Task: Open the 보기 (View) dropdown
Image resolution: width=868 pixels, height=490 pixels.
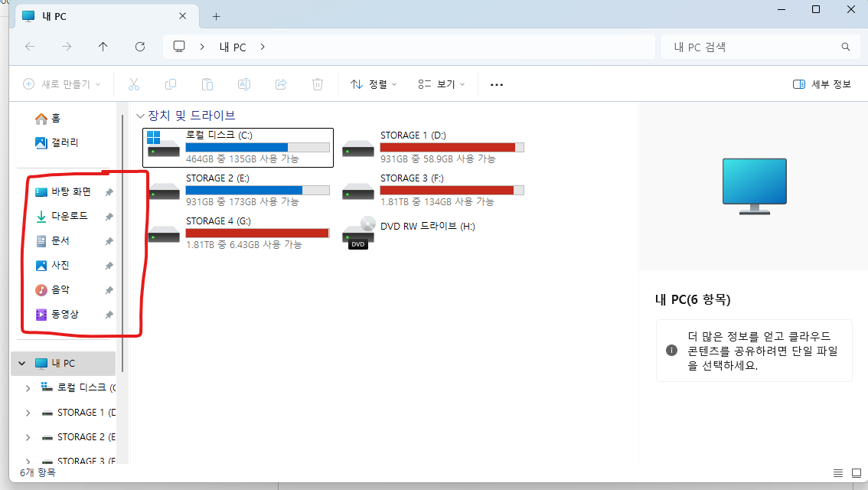Action: tap(442, 84)
